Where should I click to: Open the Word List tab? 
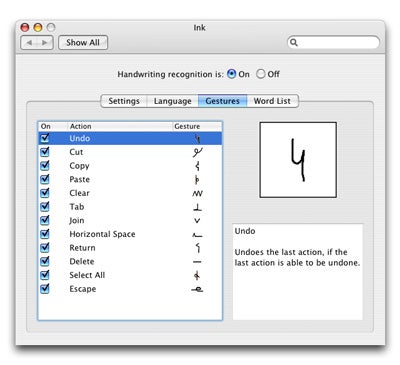pyautogui.click(x=272, y=101)
